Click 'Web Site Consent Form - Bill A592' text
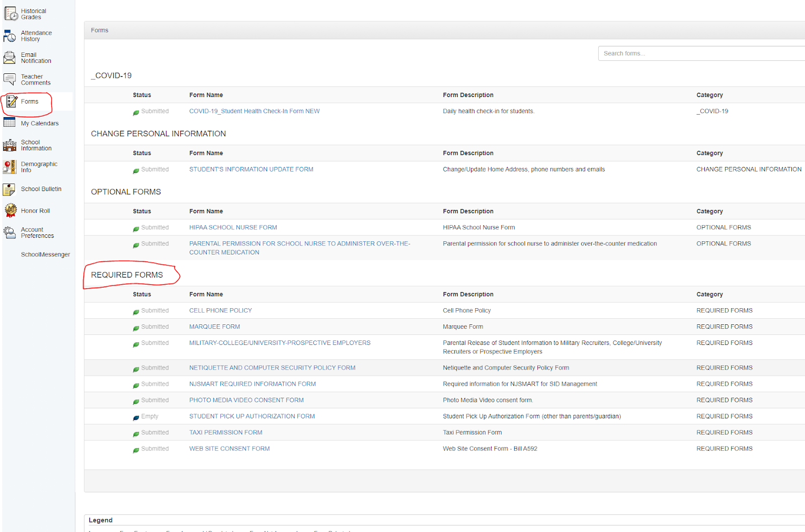 click(x=490, y=449)
